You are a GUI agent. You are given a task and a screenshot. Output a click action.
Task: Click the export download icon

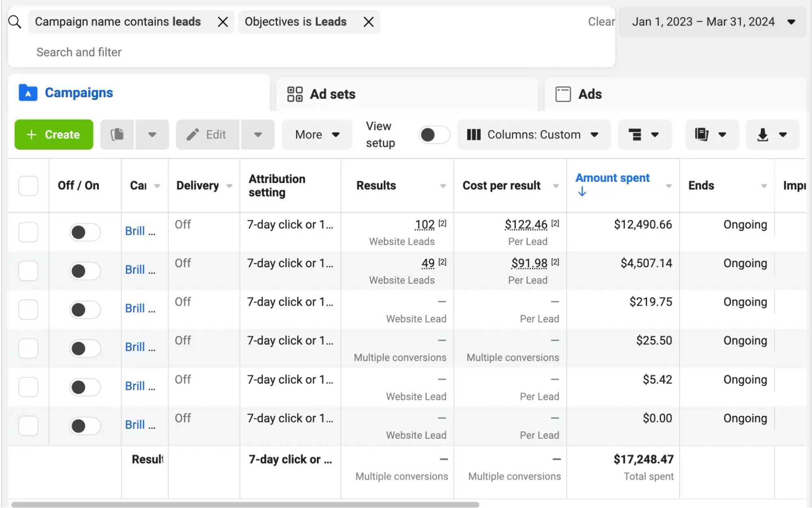(763, 135)
